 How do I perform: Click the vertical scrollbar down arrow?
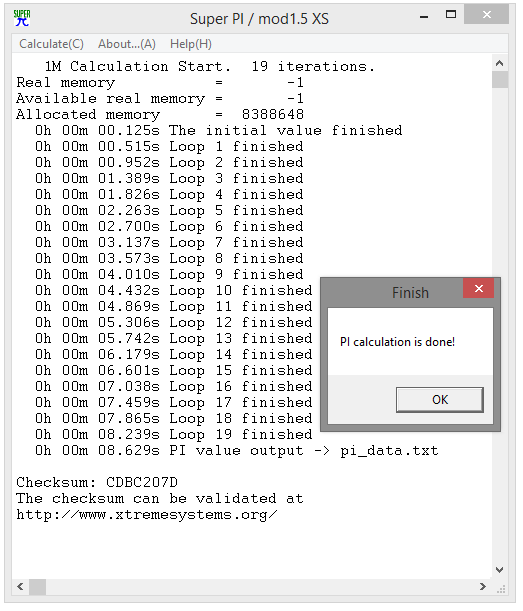pos(500,570)
